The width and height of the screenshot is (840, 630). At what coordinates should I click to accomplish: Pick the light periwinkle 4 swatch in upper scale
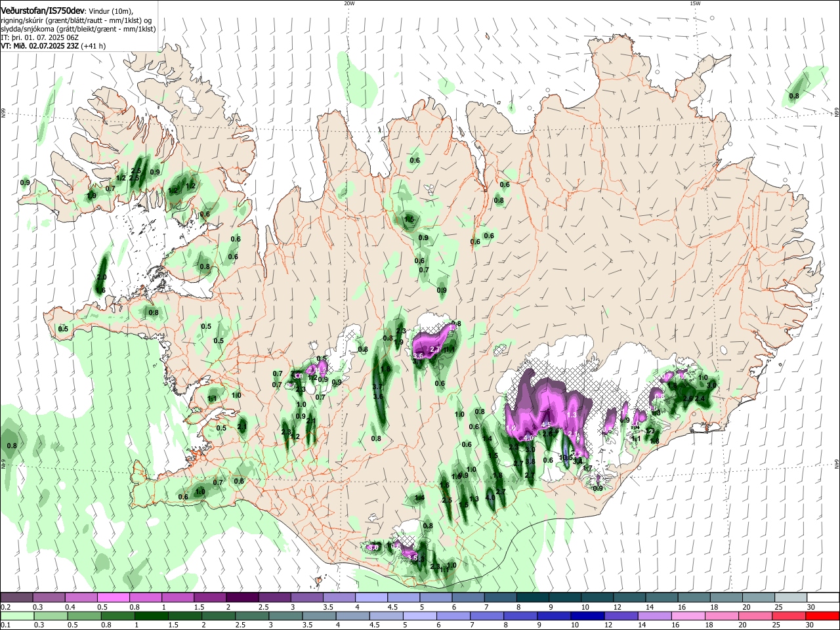[x=371, y=598]
